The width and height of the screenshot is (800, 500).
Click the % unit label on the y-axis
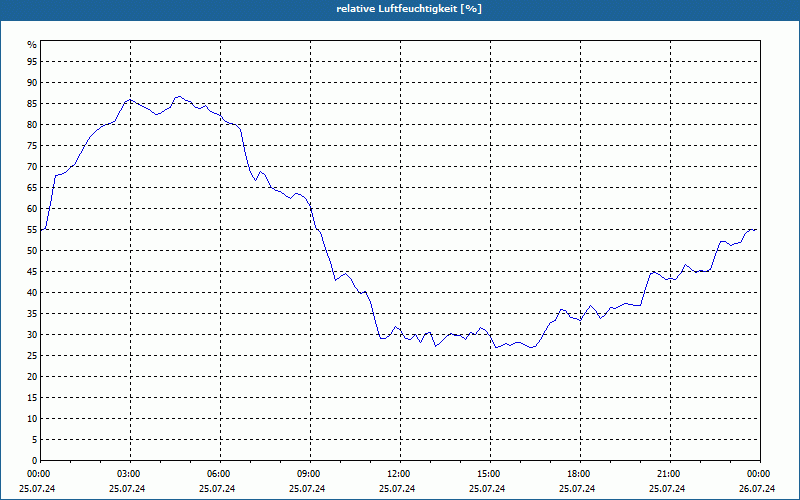32,45
